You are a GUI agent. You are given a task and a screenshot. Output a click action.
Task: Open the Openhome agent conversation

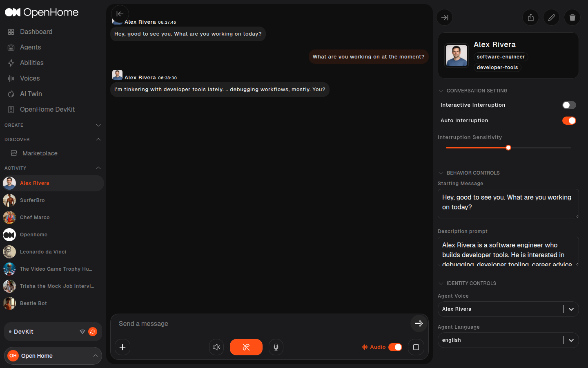point(53,235)
